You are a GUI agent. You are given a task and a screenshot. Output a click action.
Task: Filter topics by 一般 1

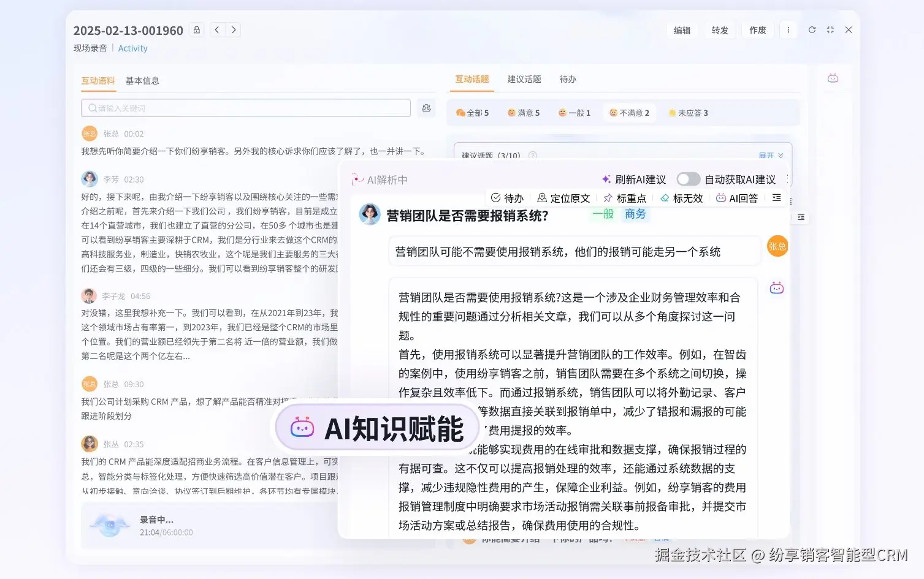point(575,113)
